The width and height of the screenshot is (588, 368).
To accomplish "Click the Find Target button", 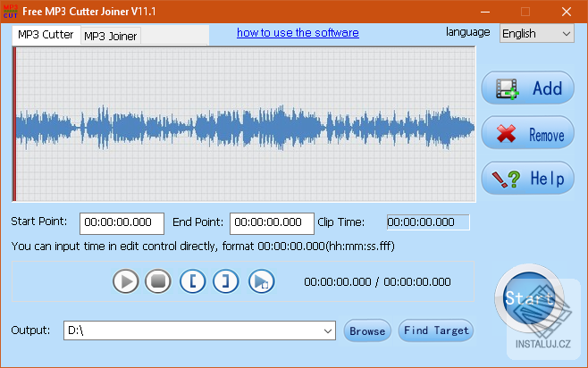I will click(436, 330).
